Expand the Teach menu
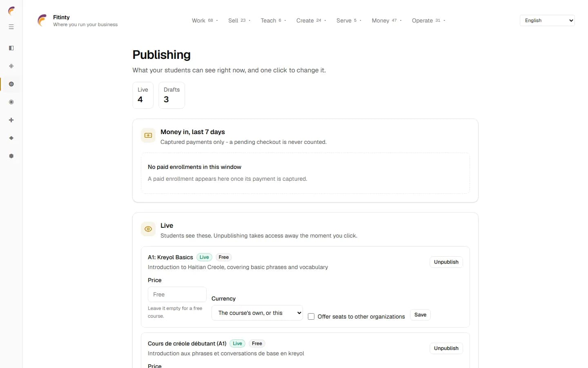 coord(273,20)
